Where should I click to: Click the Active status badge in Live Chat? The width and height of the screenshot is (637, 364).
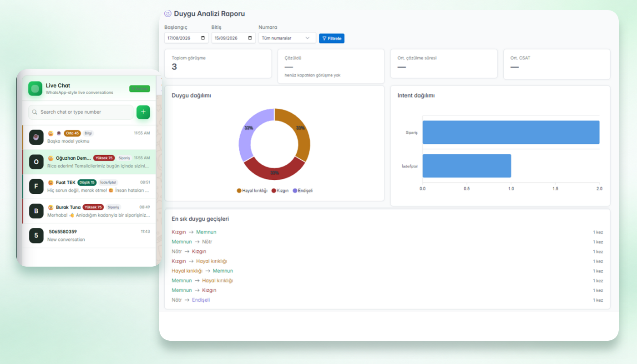pyautogui.click(x=139, y=89)
